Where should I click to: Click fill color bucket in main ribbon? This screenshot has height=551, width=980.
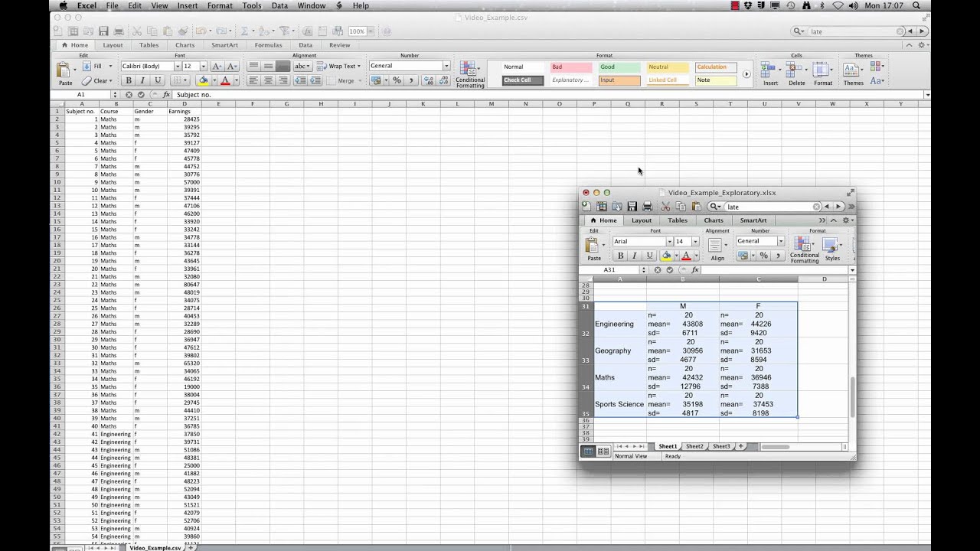pos(202,80)
